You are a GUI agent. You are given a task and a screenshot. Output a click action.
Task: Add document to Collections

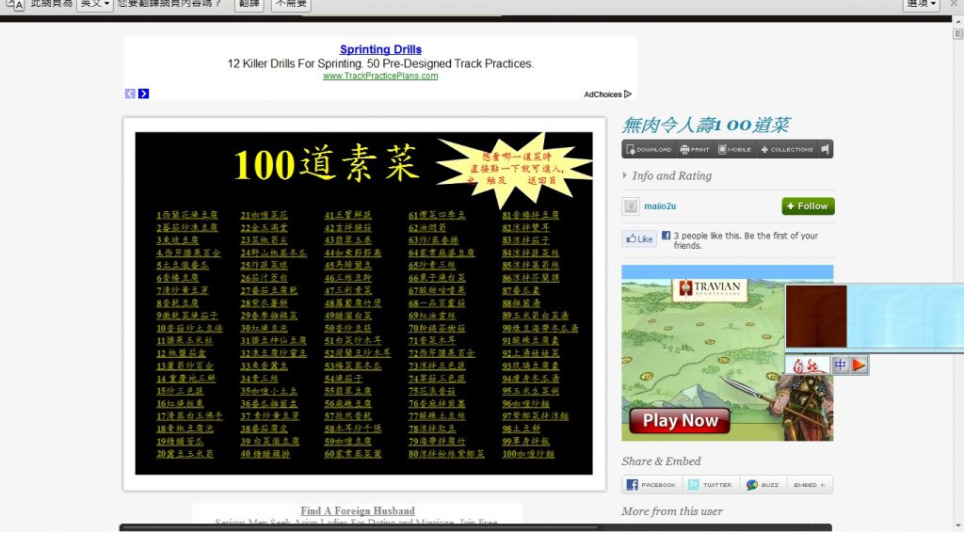click(x=787, y=149)
